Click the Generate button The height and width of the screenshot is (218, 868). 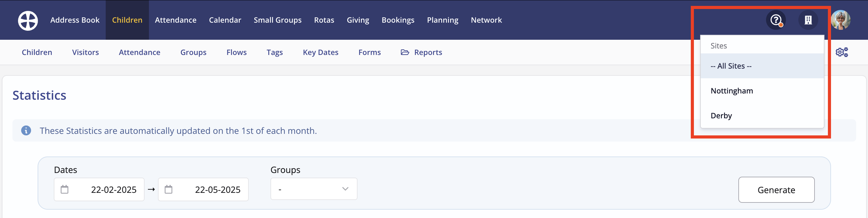point(776,190)
